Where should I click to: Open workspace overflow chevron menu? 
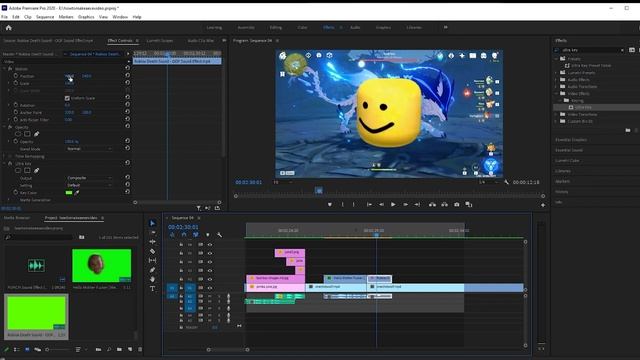point(445,27)
